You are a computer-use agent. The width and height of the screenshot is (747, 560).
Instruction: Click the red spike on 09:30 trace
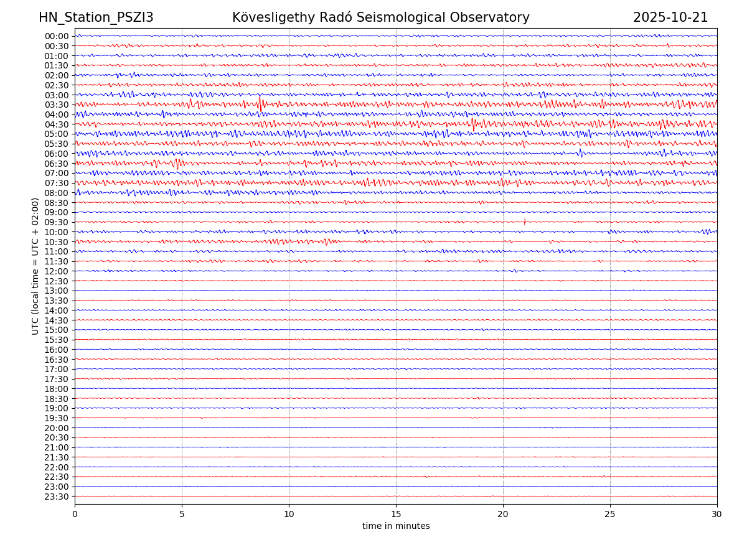(524, 222)
